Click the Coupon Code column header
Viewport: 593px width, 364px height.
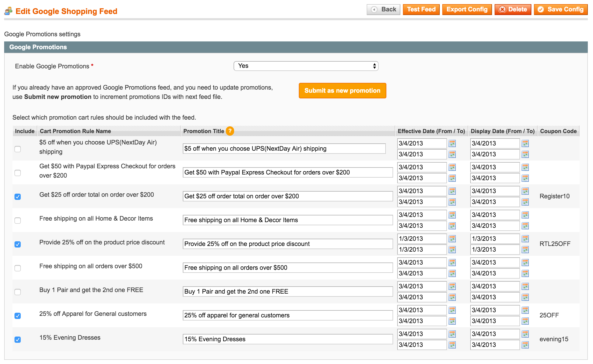[558, 131]
